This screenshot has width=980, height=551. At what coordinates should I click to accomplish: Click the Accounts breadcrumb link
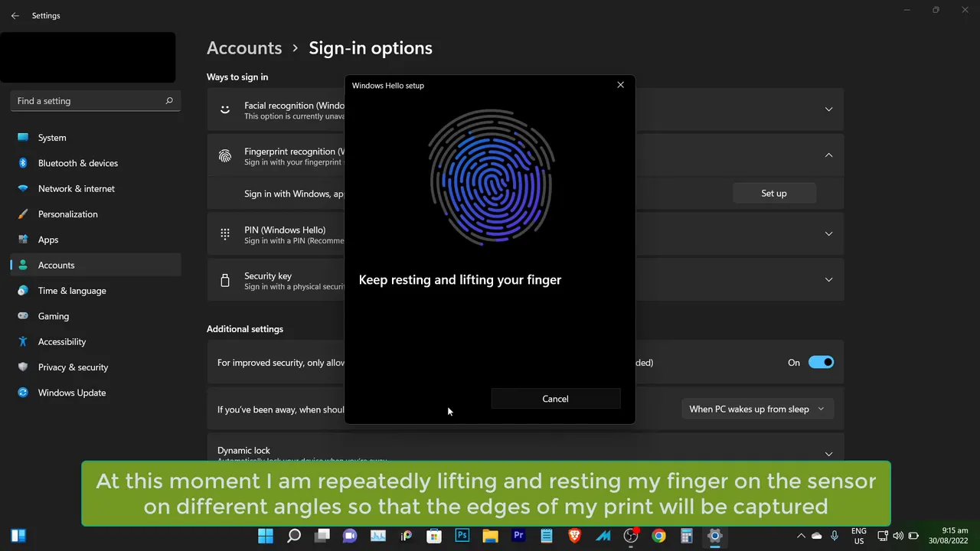coord(244,47)
